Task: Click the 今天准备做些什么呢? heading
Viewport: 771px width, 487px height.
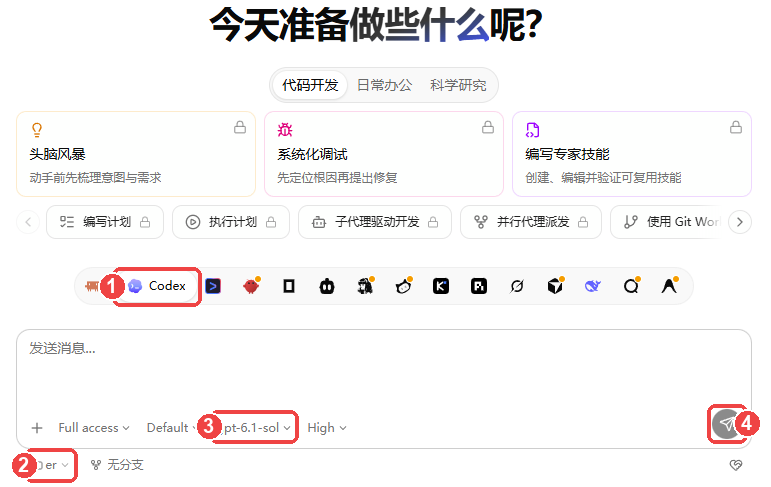Action: [x=376, y=25]
